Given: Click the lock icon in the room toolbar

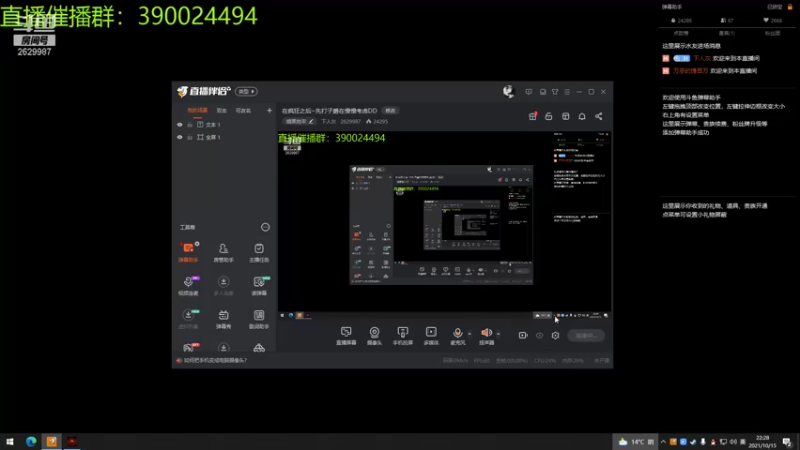Looking at the screenshot, I should pos(548,116).
